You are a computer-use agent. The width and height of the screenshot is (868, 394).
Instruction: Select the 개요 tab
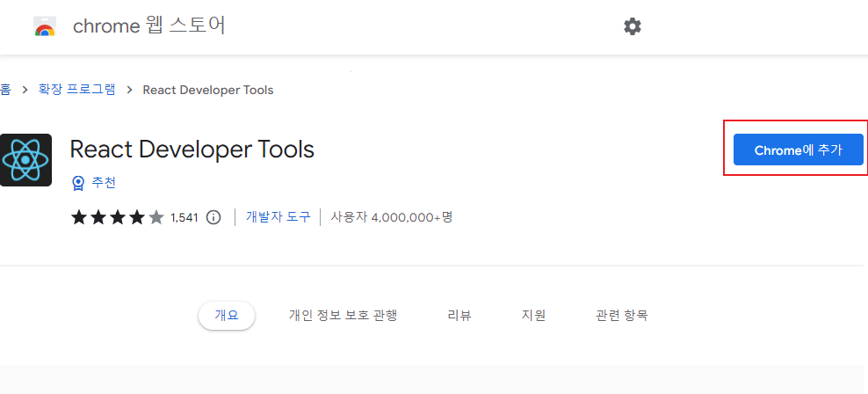[x=227, y=316]
